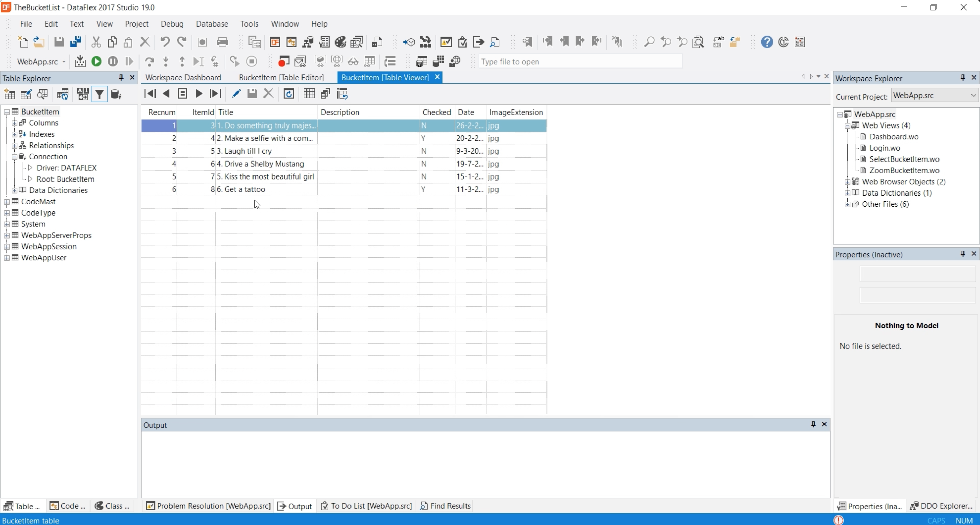
Task: Expand the Columns node under BucketItem
Action: (14, 123)
